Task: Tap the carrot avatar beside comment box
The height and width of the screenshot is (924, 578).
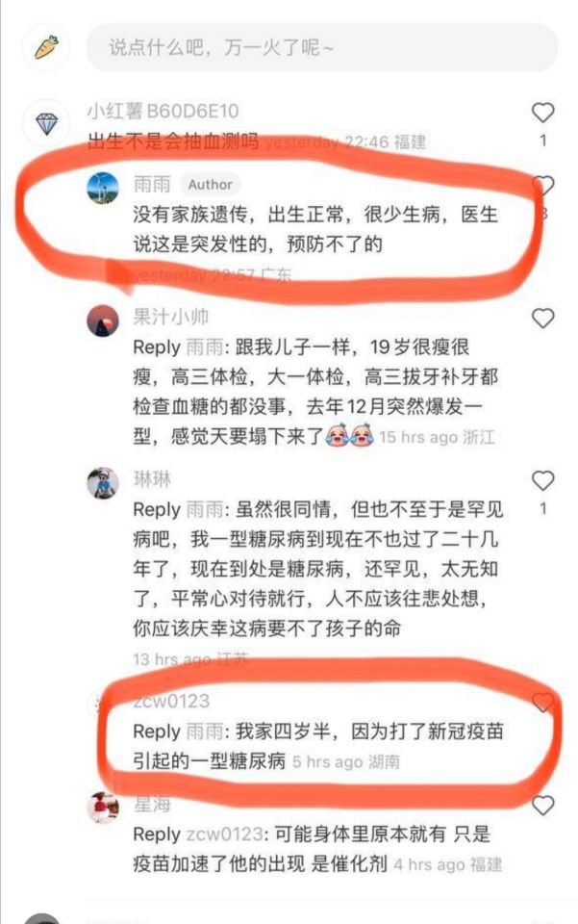Action: click(x=46, y=47)
